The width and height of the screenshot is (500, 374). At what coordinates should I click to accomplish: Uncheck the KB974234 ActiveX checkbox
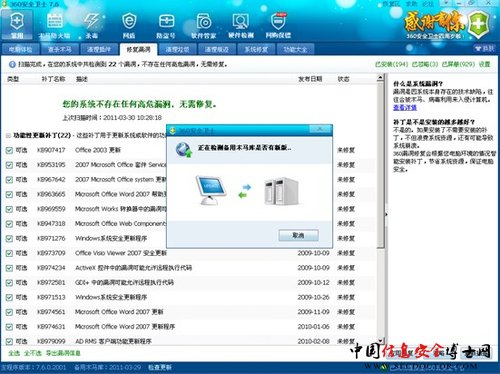(9, 268)
